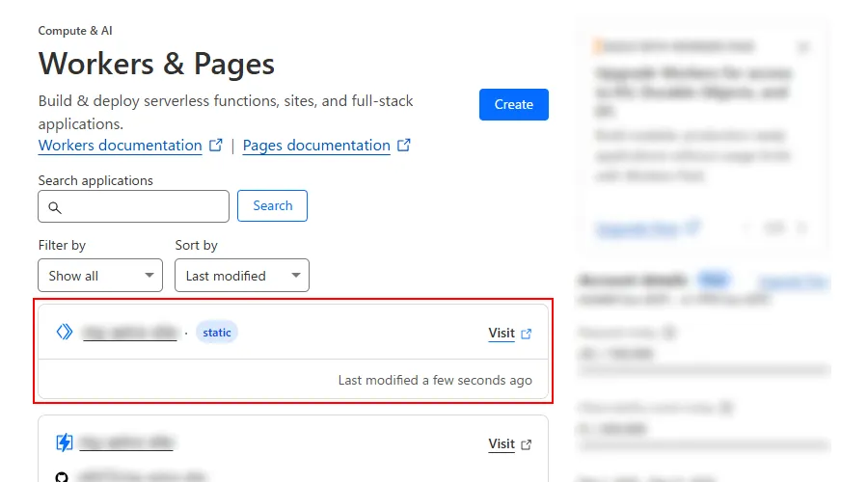The image size is (868, 482).
Task: Click the 'Workers & Pages' heading
Action: point(156,64)
